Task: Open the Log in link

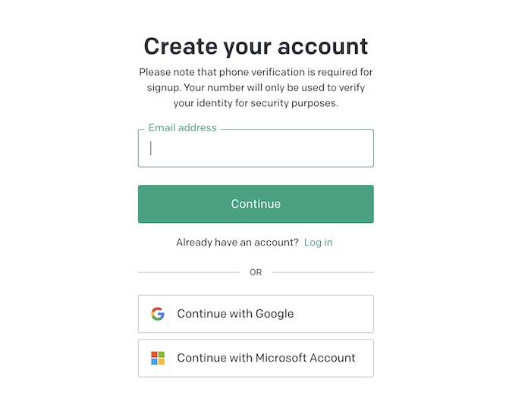Action: click(318, 243)
